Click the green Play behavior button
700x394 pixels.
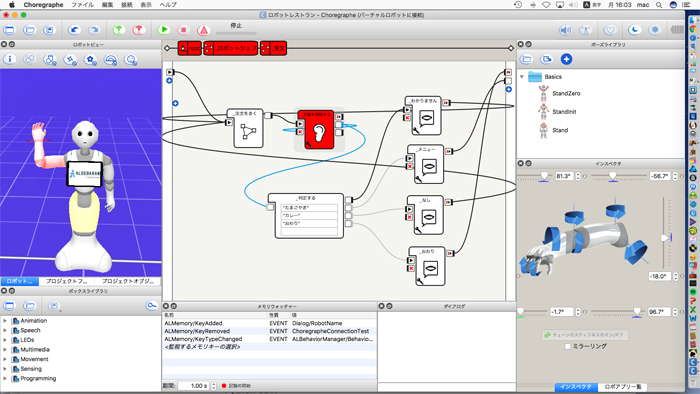[x=164, y=30]
